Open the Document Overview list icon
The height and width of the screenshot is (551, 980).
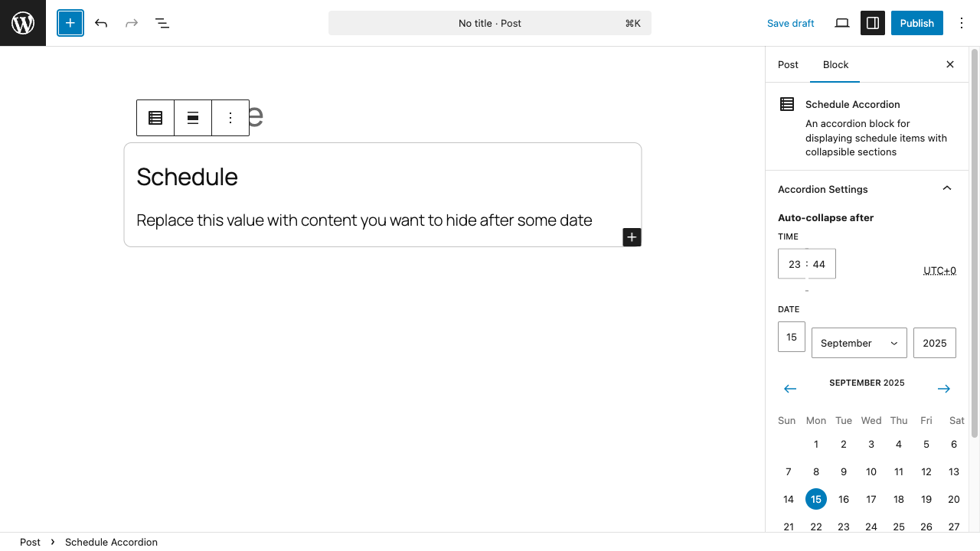click(x=162, y=23)
